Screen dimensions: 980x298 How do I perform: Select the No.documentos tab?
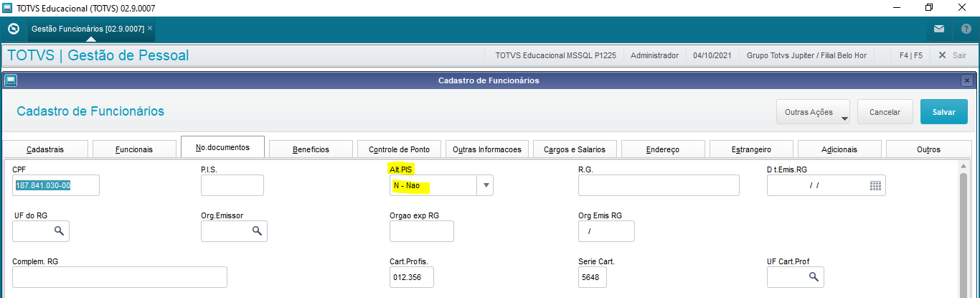[x=222, y=147]
